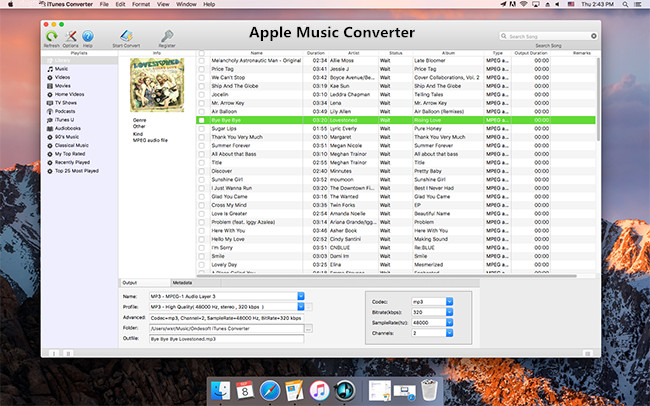Open iTunes from the Dock
Viewport: 650px width, 406px height.
point(319,391)
